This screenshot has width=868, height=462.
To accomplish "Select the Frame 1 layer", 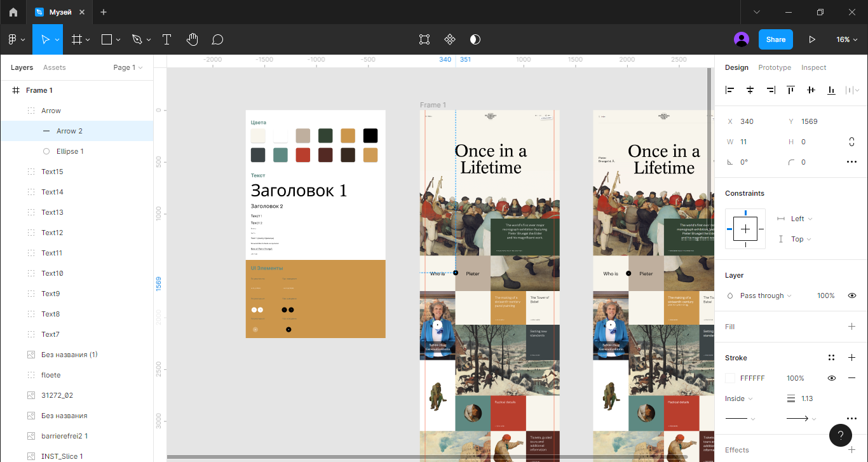I will point(77,90).
